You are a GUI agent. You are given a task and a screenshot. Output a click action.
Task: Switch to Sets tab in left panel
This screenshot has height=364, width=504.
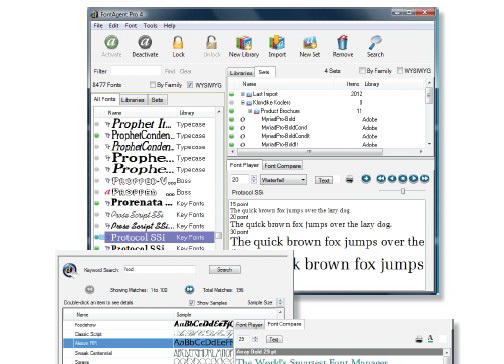pos(157,100)
